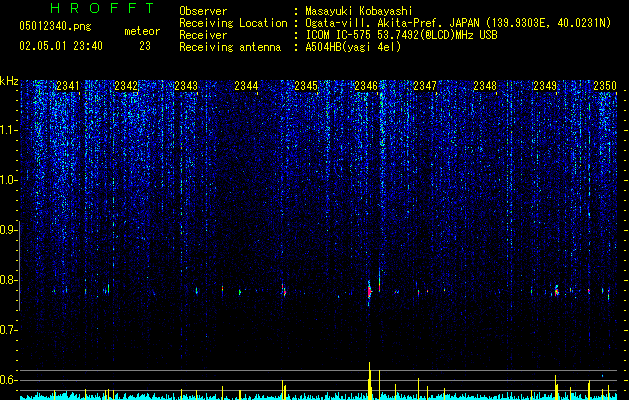Click the HROFFT title text

click(103, 8)
